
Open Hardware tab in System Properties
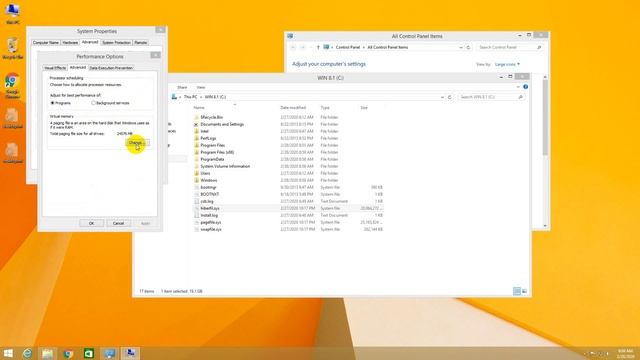(70, 42)
